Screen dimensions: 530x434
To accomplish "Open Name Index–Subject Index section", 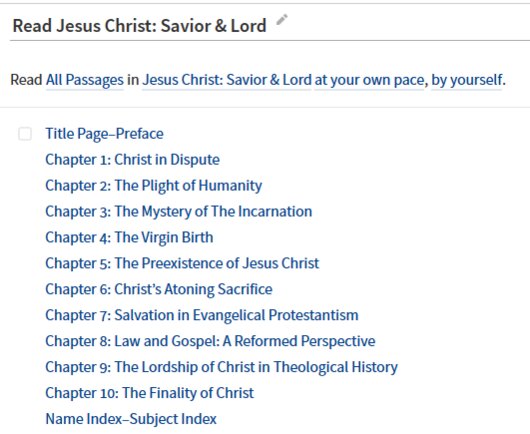I will click(x=131, y=419).
